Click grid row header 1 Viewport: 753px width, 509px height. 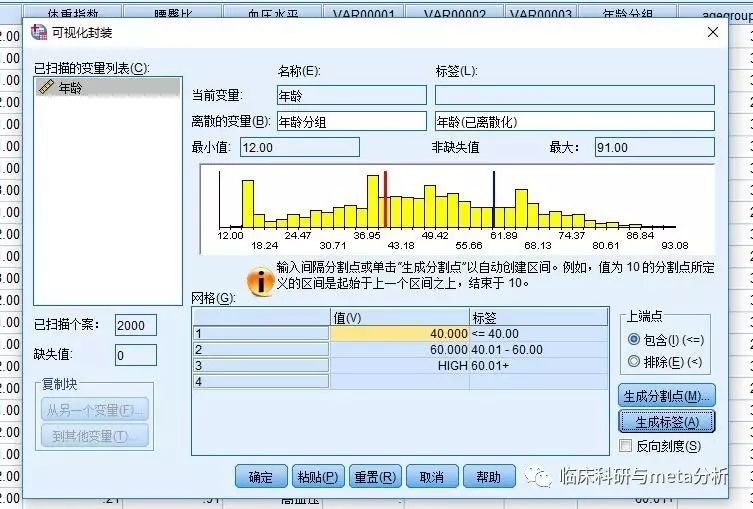click(261, 333)
